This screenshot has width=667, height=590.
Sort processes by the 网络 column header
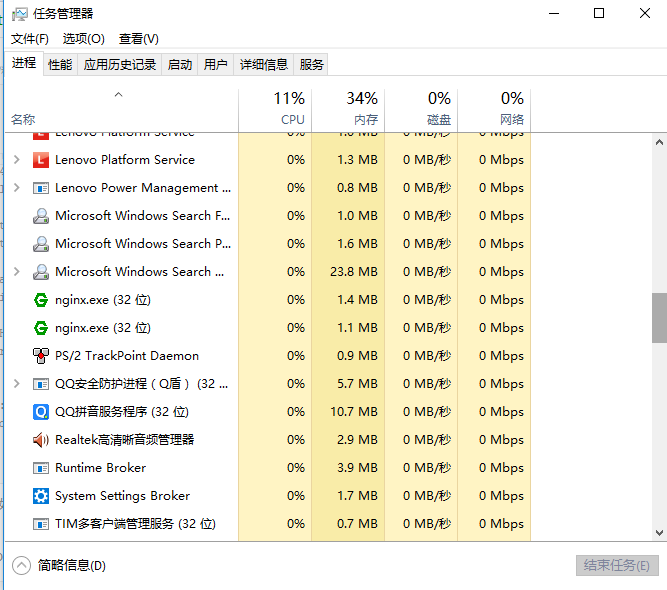point(494,110)
